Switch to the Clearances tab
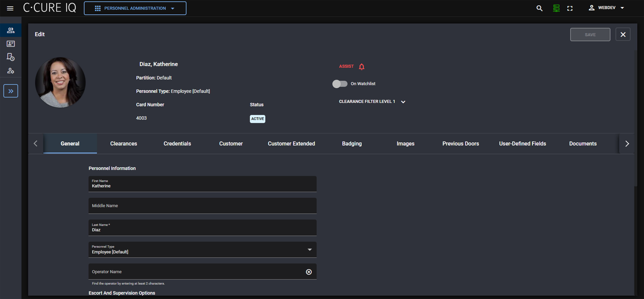Screen dimensions: 644x299 (x=124, y=143)
